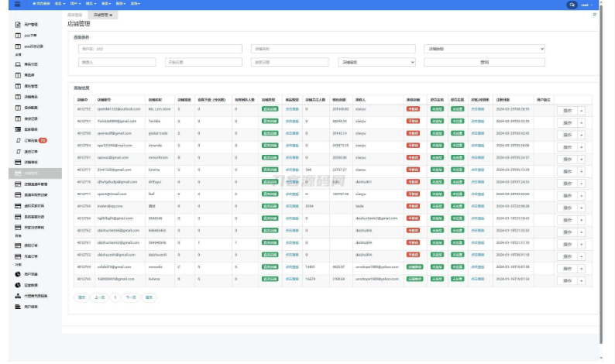The image size is (615, 364).
Task: Switch to the first tab left of 店铺管理
Action: click(x=74, y=15)
